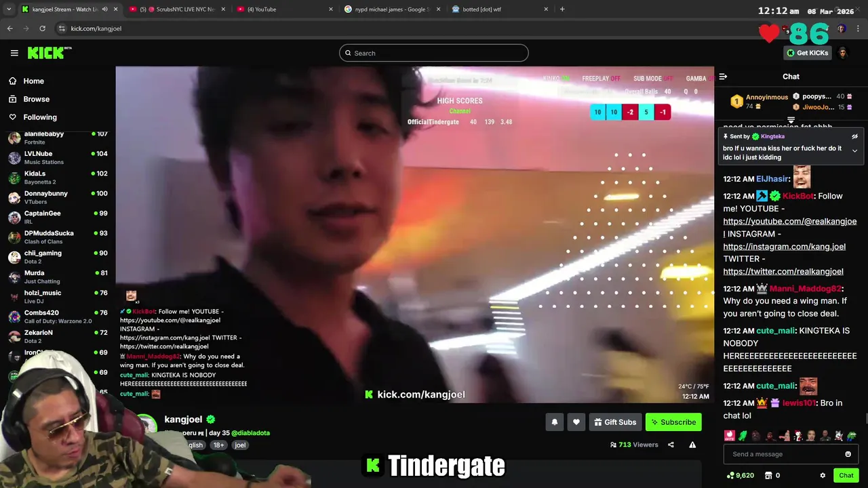Reload the page with the refresh icon
Viewport: 868px width, 488px height.
(x=42, y=28)
